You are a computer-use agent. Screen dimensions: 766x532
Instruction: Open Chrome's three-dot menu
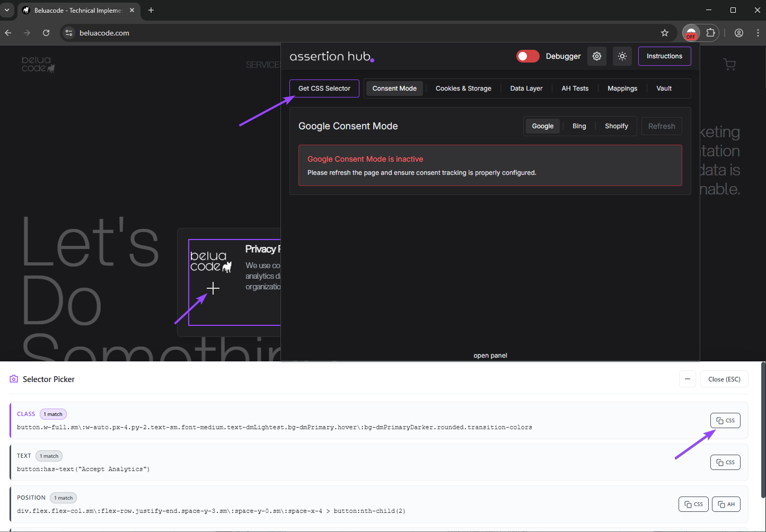point(759,33)
